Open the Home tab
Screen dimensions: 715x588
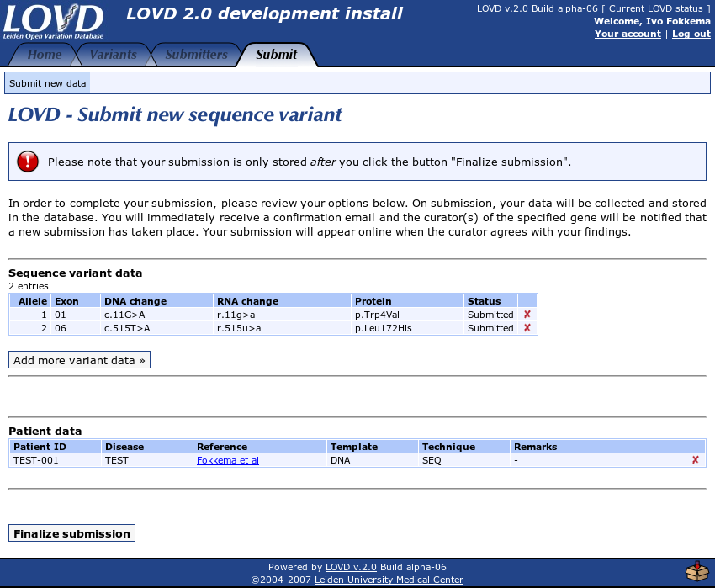tap(45, 55)
